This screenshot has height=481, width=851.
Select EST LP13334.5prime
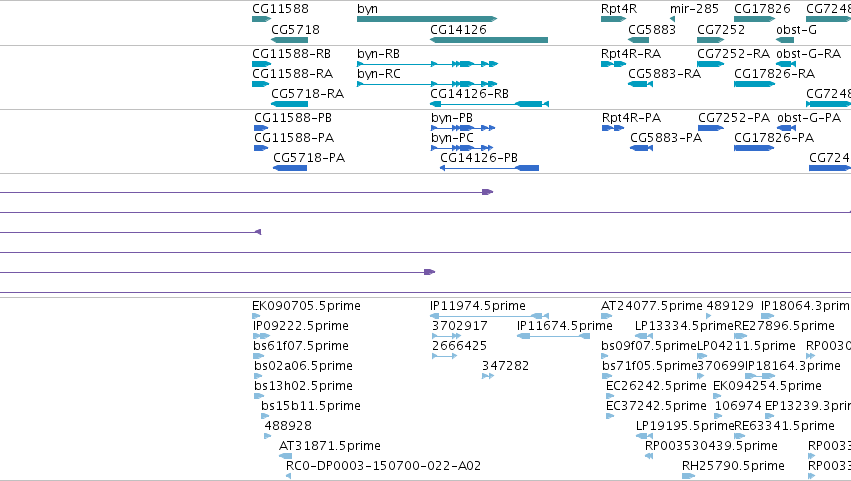point(684,326)
